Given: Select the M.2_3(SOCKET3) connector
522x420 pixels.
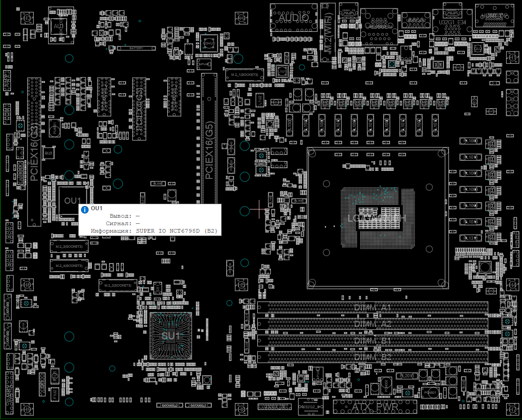Looking at the screenshot, I should [x=69, y=246].
